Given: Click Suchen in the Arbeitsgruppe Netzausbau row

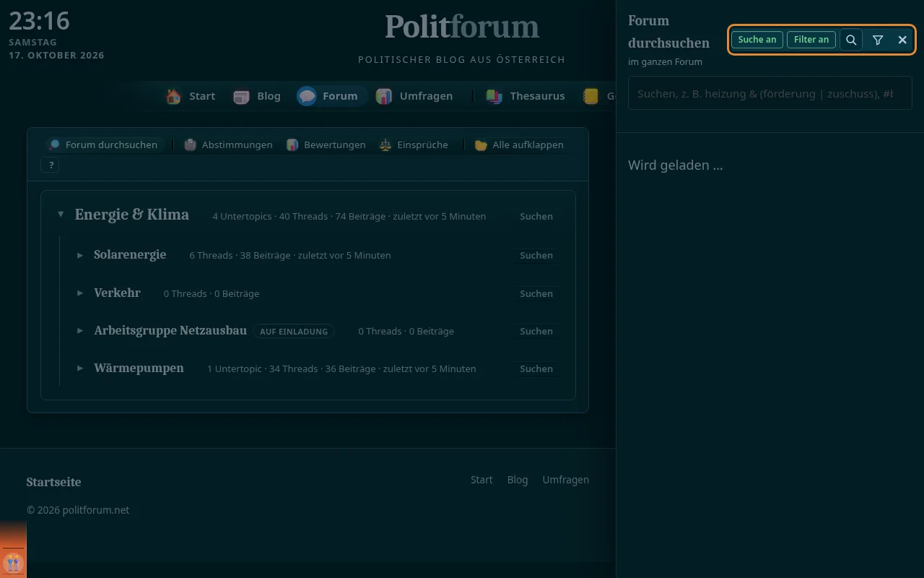Looking at the screenshot, I should click(536, 331).
